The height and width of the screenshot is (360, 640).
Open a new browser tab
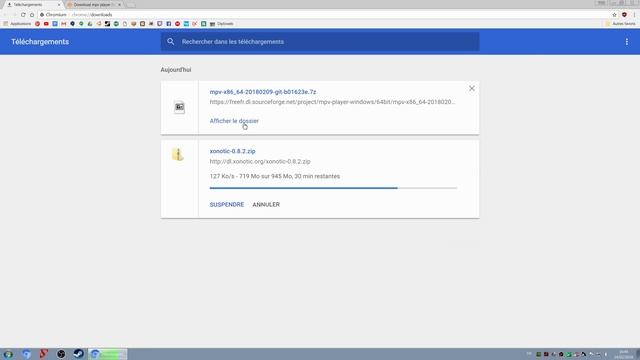coord(131,4)
